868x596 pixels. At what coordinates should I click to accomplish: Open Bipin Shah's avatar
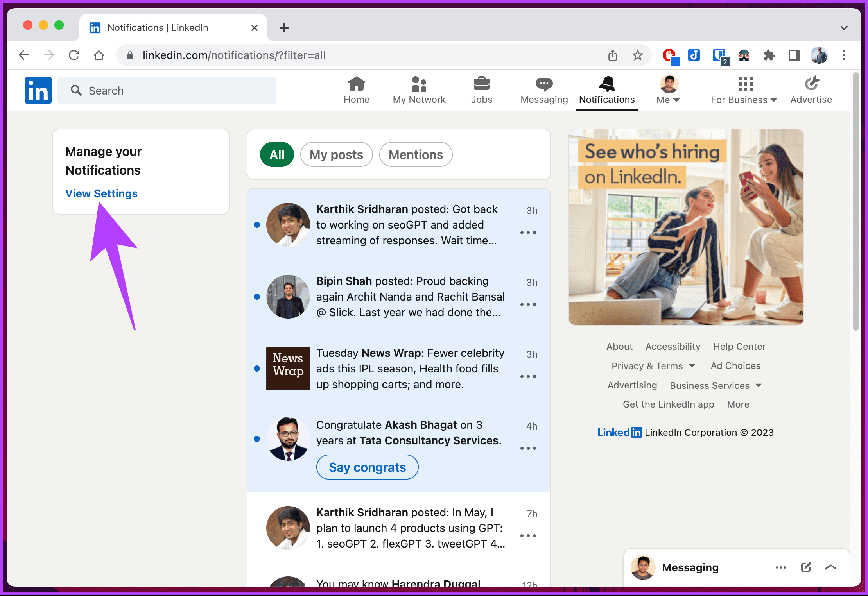tap(288, 297)
